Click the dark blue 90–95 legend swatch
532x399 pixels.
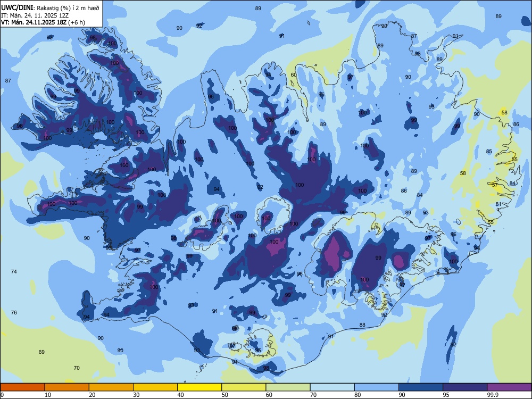[x=421, y=387]
